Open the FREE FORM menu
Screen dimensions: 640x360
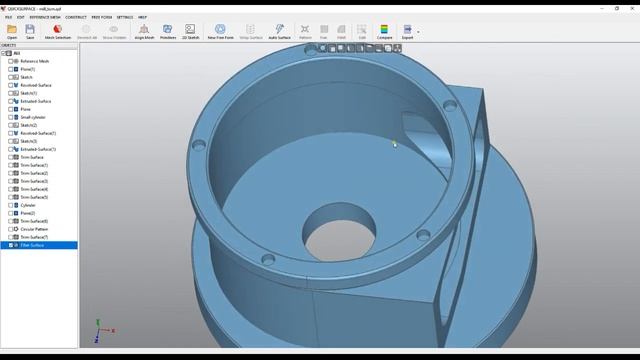tap(102, 18)
